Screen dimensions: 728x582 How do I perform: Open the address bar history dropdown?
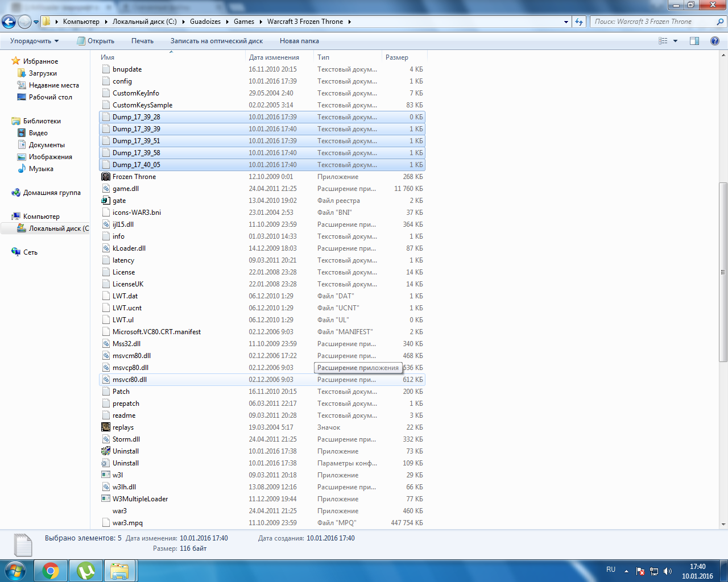coord(566,22)
